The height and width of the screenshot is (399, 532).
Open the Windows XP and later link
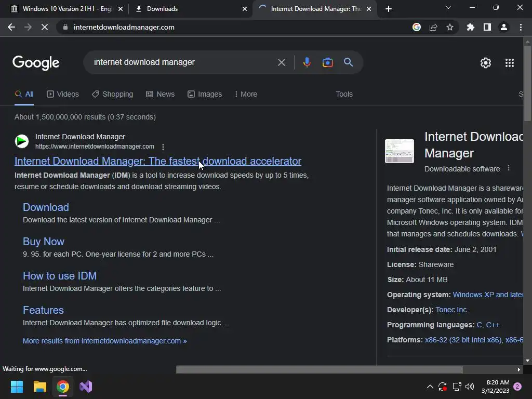487,295
